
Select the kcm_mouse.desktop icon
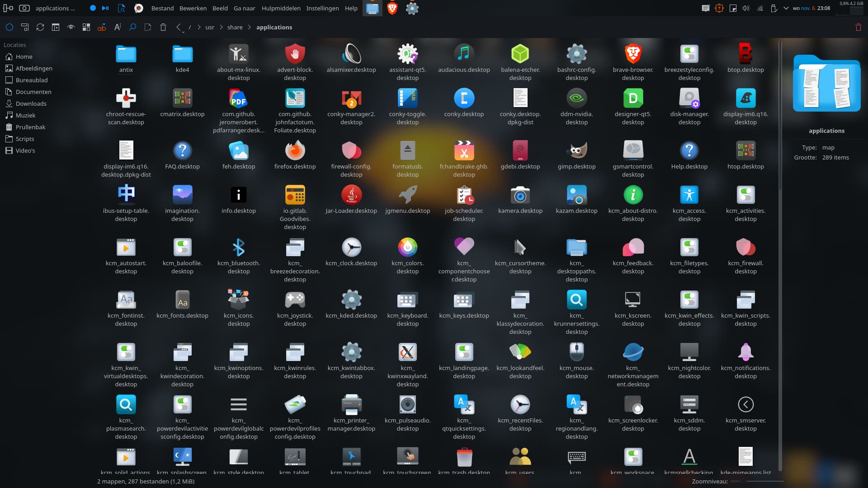click(576, 352)
